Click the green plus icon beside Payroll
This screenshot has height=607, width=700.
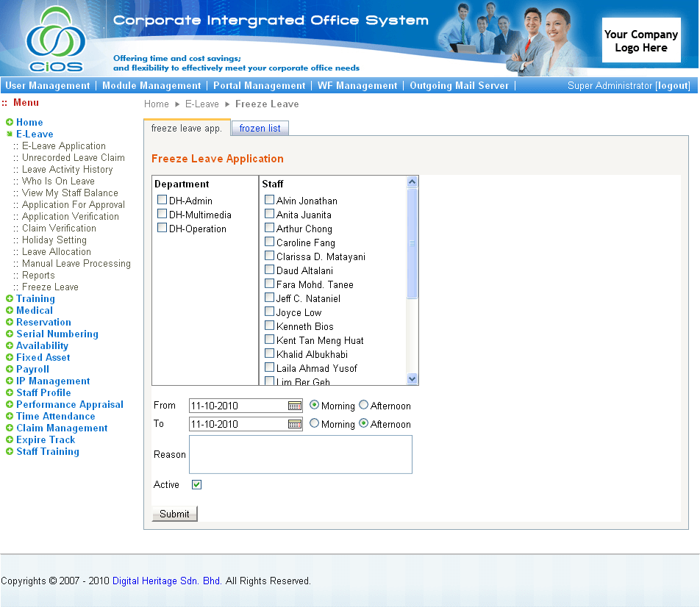[x=10, y=370]
